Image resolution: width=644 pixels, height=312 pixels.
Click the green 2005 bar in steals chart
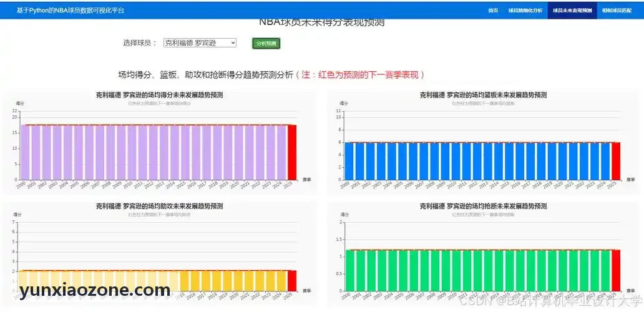(x=402, y=271)
